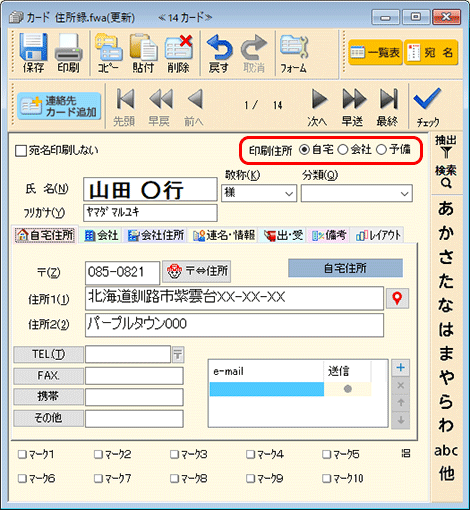
Task: Move e-mail entry up with arrow
Action: point(401,403)
